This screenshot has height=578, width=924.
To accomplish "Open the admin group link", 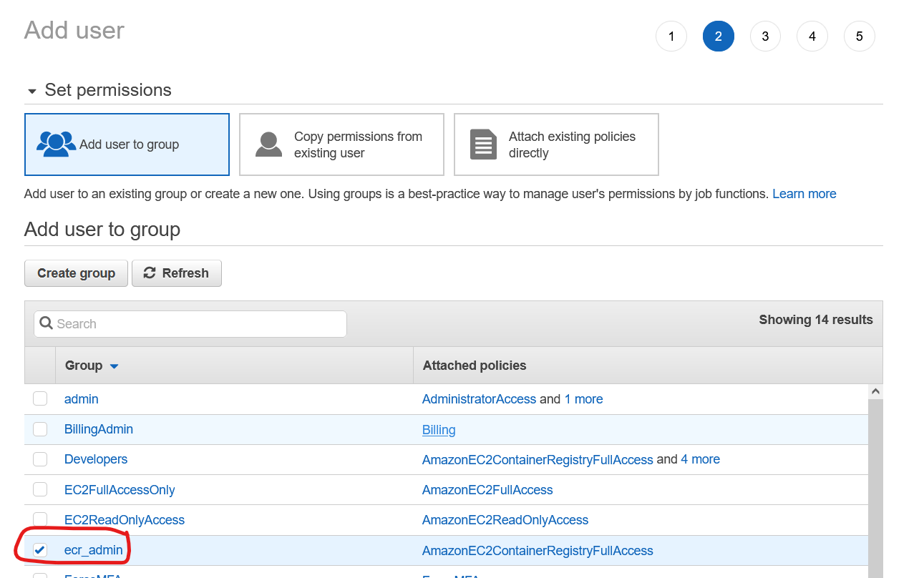I will 82,399.
